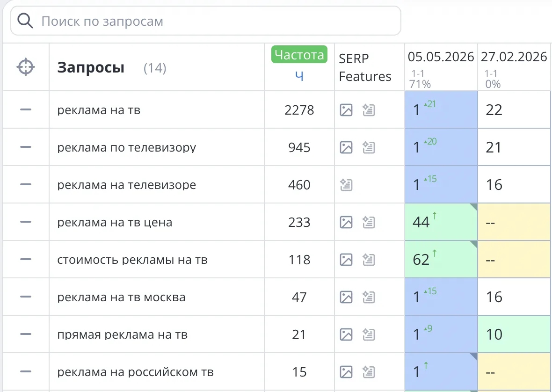The height and width of the screenshot is (392, 552).
Task: Click snippet icon in 'реклама на тв москва' row
Action: (369, 297)
